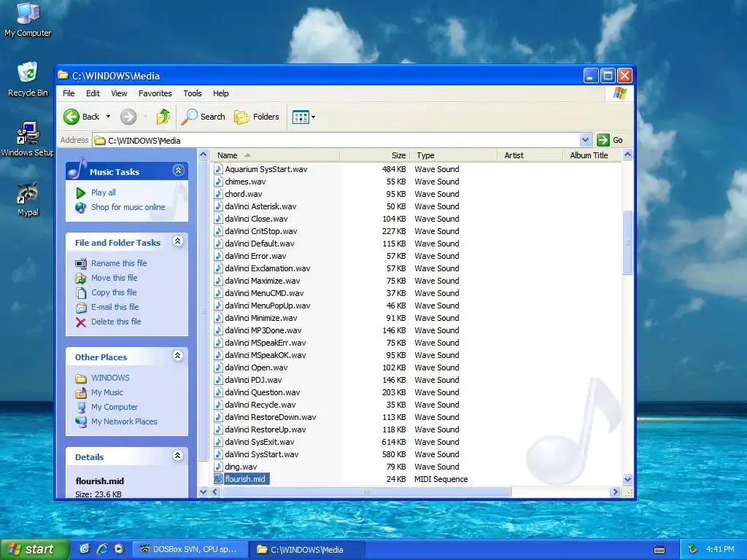Click the horizontal scrollbar thumb in file list

point(366,492)
